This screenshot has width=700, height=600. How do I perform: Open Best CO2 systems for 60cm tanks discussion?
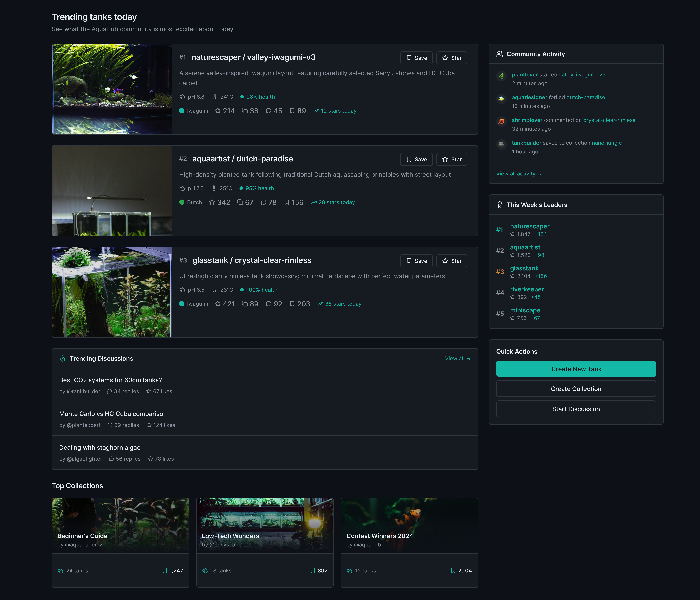[110, 380]
